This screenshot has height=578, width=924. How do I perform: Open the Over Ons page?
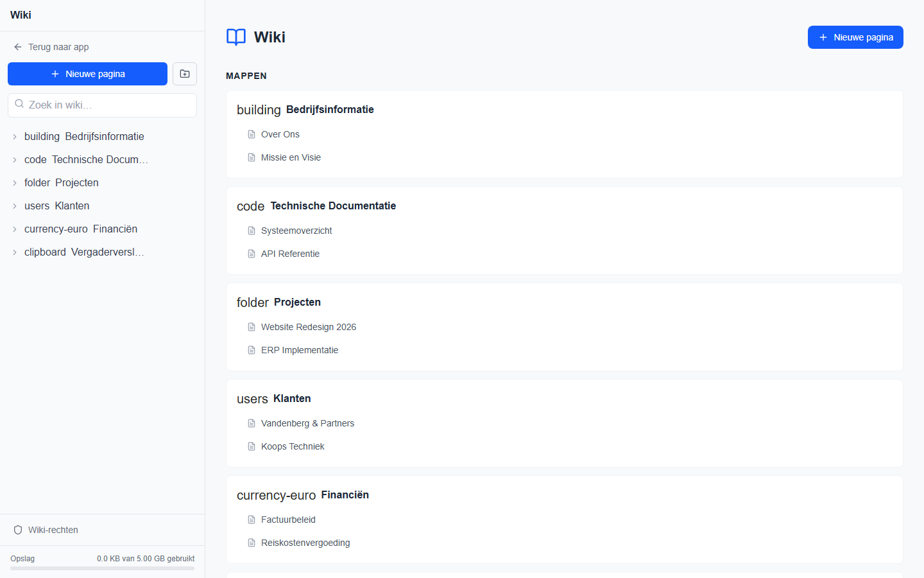click(280, 134)
